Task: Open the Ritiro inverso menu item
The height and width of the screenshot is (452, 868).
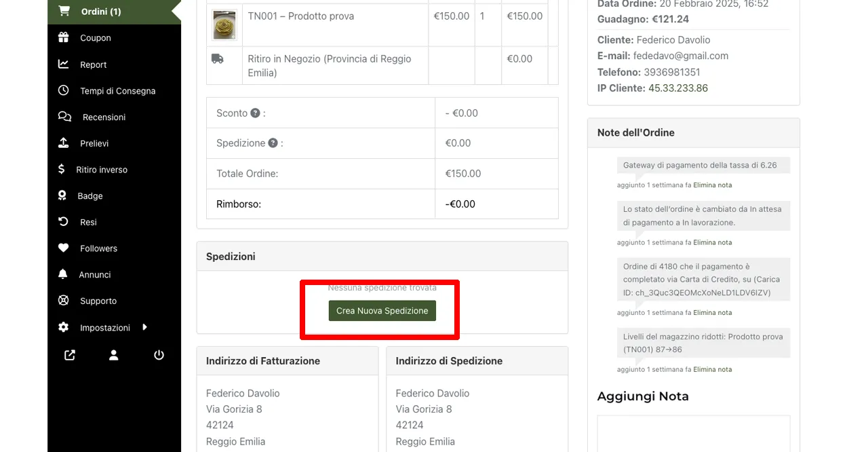Action: point(102,170)
